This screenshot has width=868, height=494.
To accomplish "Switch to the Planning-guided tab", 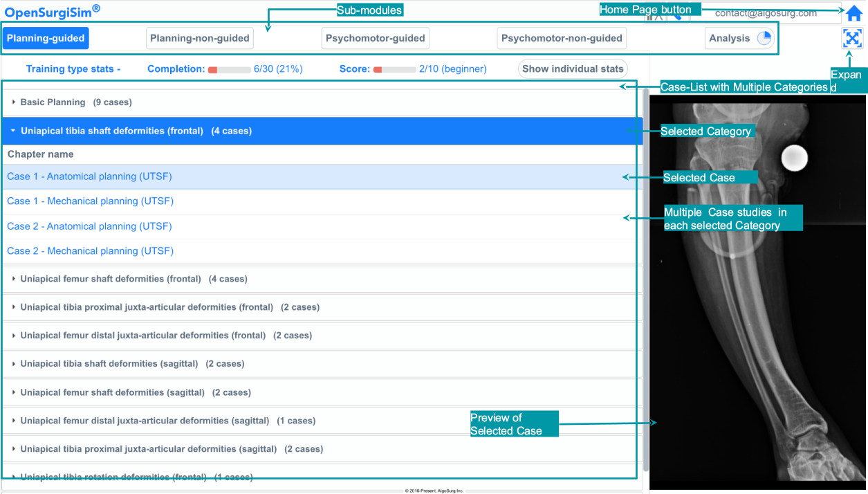I will coord(46,39).
